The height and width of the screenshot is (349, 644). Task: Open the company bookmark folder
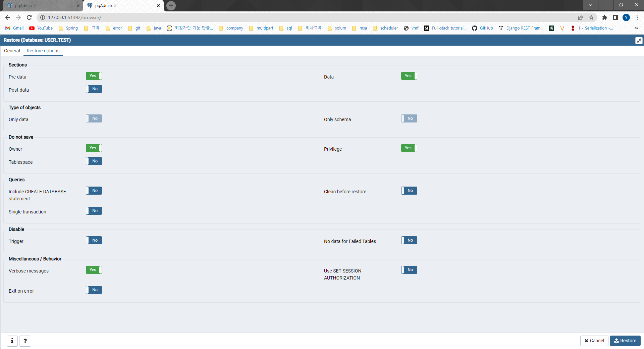(231, 28)
